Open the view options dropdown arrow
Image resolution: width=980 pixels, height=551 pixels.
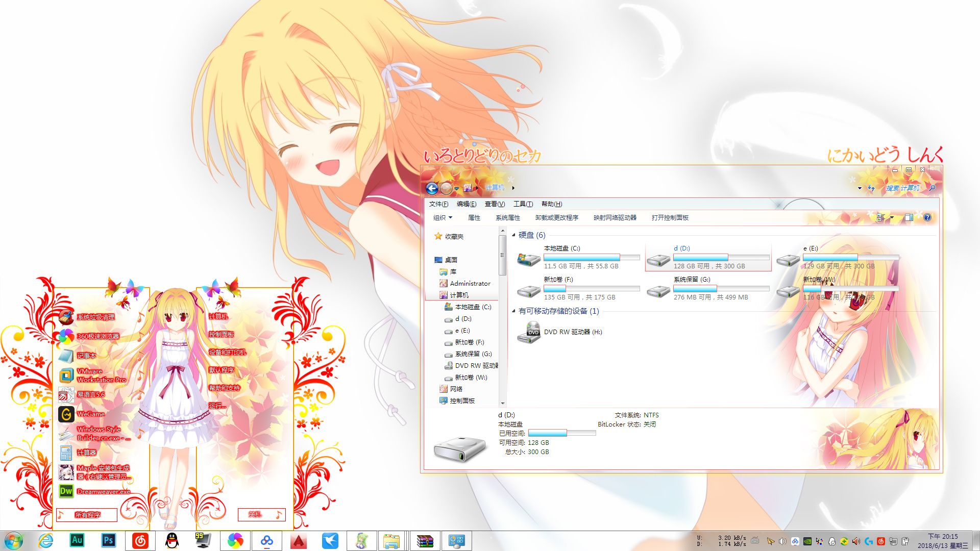[x=892, y=218]
